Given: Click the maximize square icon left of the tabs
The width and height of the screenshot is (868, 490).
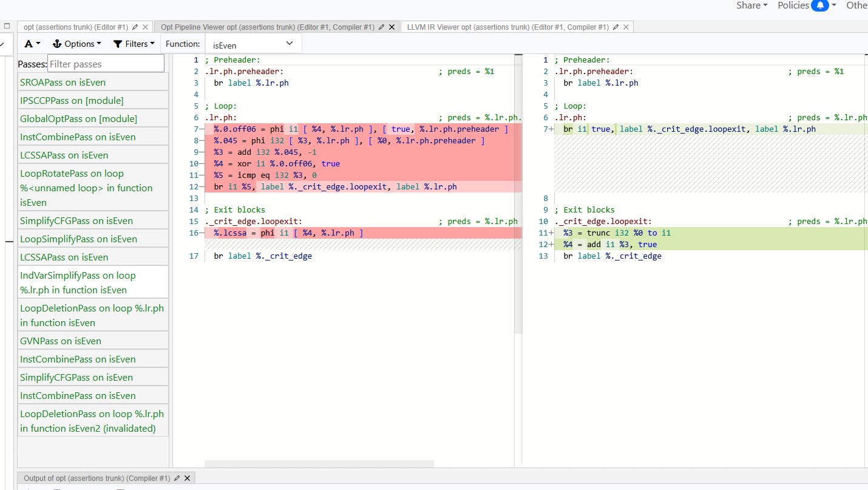Looking at the screenshot, I should pyautogui.click(x=7, y=26).
